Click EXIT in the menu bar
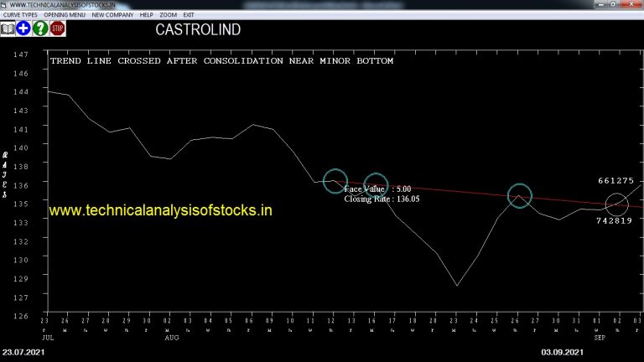Viewport: 644px width, 362px height. (189, 15)
